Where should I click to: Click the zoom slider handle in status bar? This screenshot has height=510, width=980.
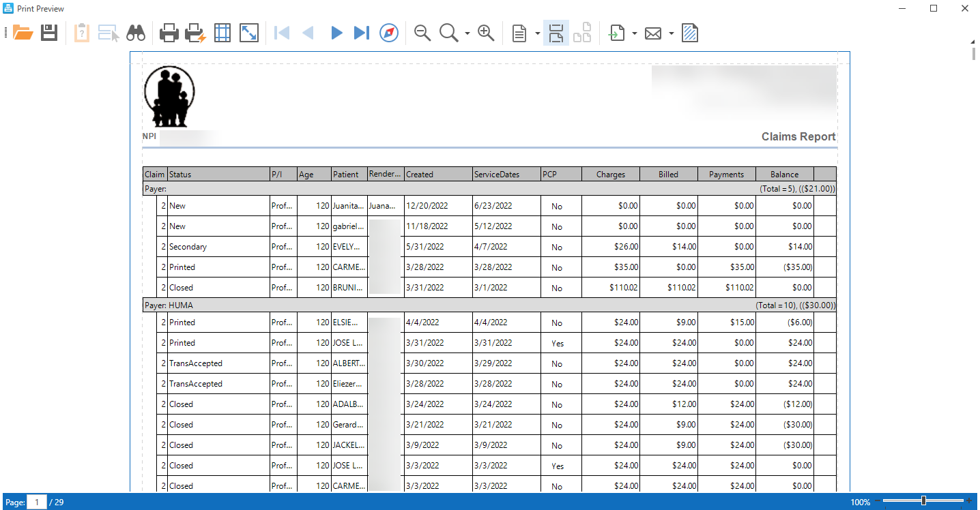(923, 501)
